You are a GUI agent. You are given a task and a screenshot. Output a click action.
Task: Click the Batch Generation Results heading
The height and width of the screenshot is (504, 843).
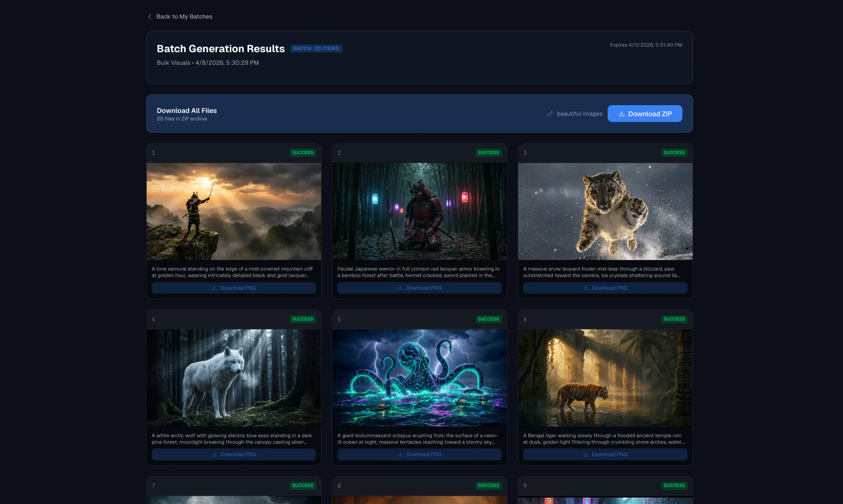[x=221, y=48]
